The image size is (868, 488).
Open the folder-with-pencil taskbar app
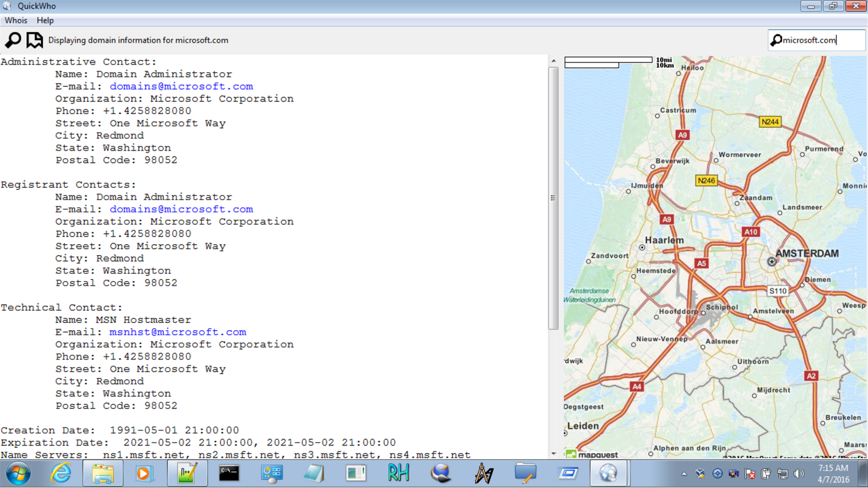point(525,473)
